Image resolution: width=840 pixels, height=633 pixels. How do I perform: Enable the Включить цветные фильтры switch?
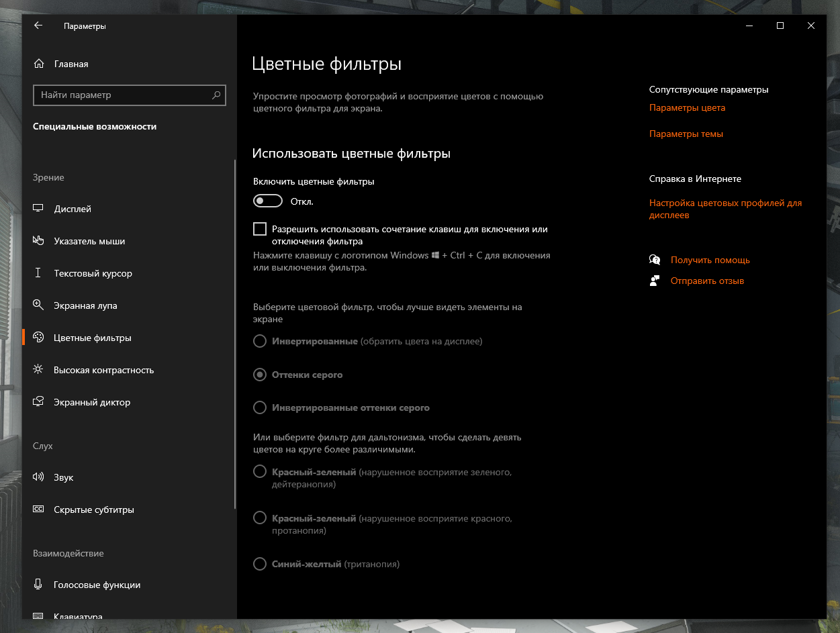pyautogui.click(x=267, y=201)
